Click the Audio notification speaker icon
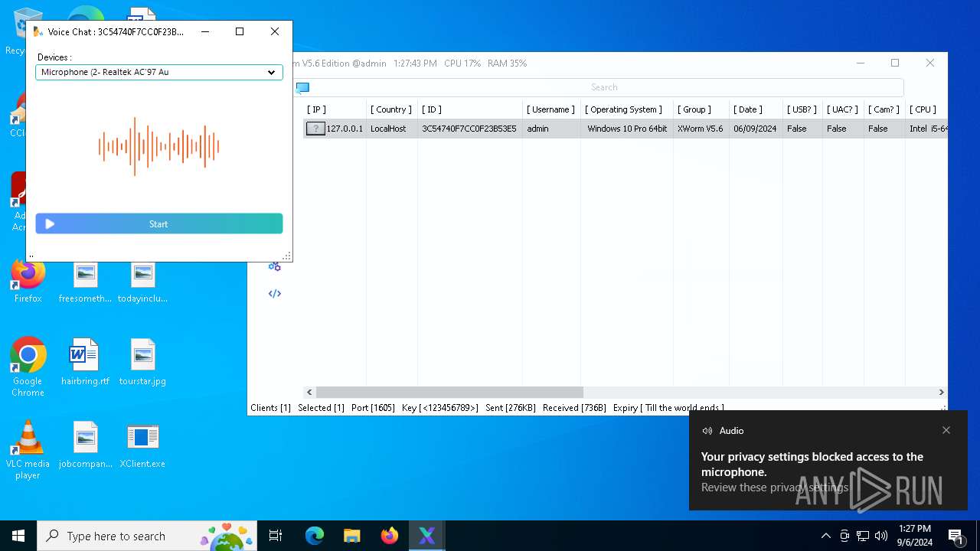The height and width of the screenshot is (551, 980). [x=707, y=431]
